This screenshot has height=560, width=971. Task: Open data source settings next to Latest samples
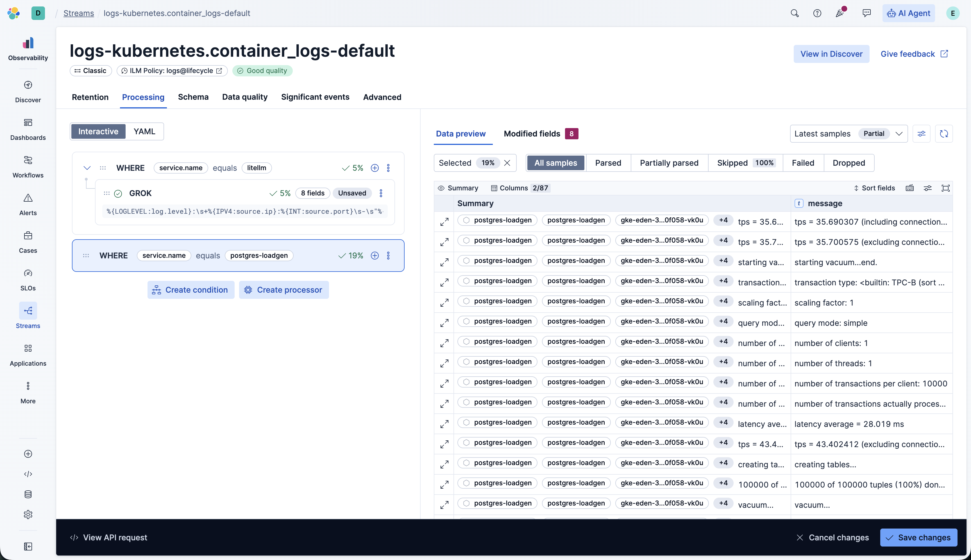click(921, 133)
